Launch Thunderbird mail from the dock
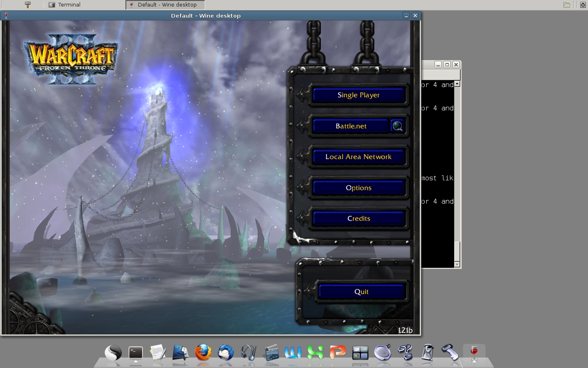Viewport: 588px width, 368px height. [225, 352]
